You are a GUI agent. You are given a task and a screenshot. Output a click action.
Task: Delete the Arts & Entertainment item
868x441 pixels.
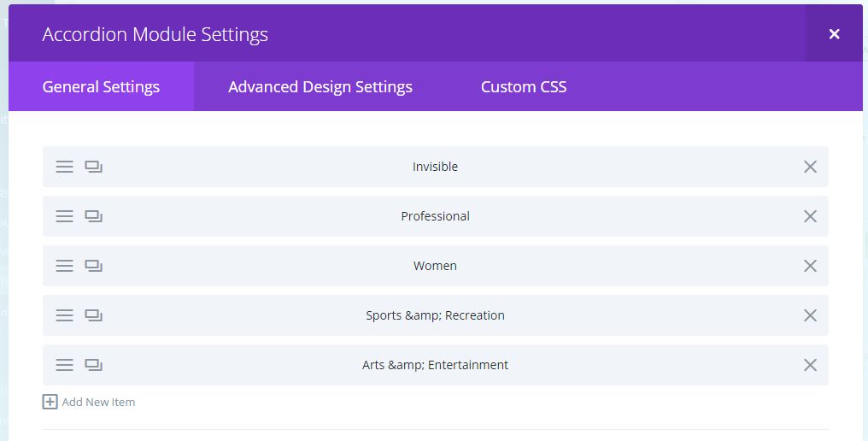coord(810,365)
